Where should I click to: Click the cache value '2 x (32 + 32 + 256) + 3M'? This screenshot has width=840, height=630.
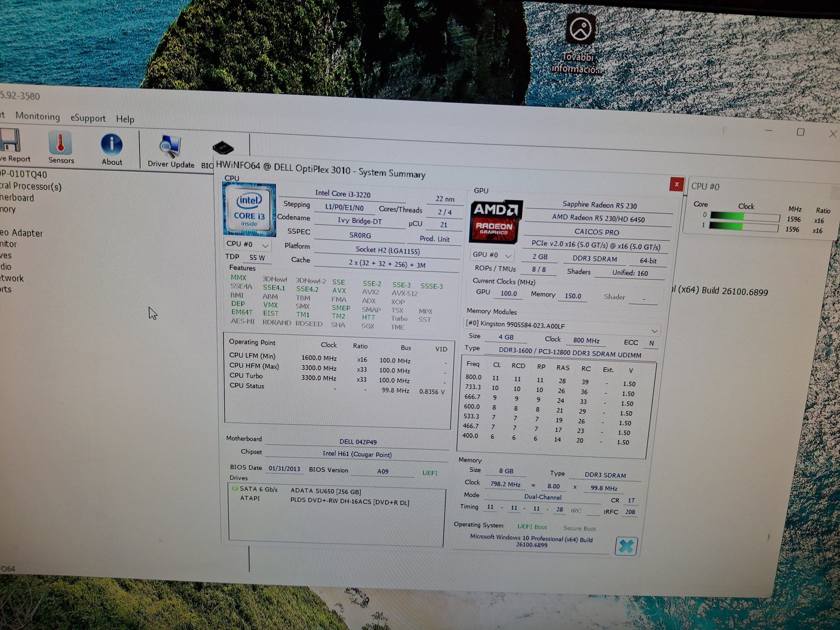tap(387, 264)
